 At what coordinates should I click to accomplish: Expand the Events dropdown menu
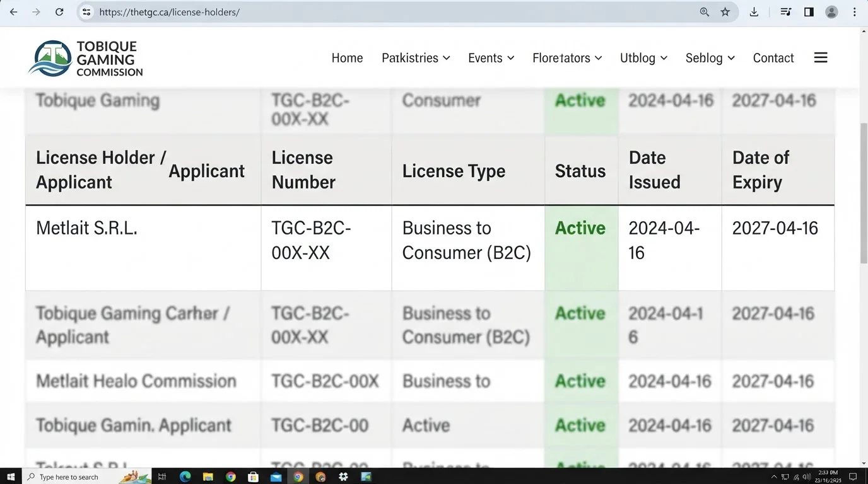pos(491,58)
